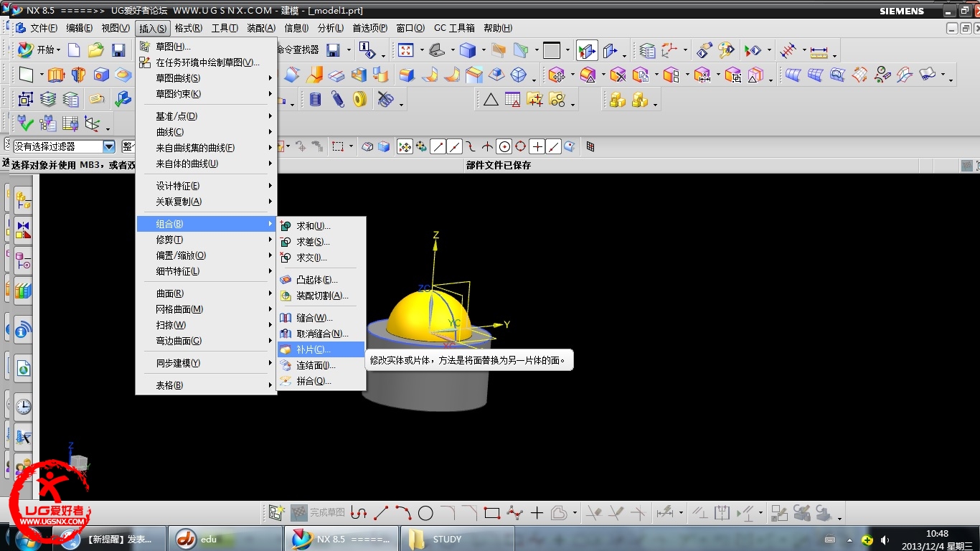Image resolution: width=980 pixels, height=551 pixels.
Task: Click the spreadsheet with red triangle icon
Action: tap(512, 100)
